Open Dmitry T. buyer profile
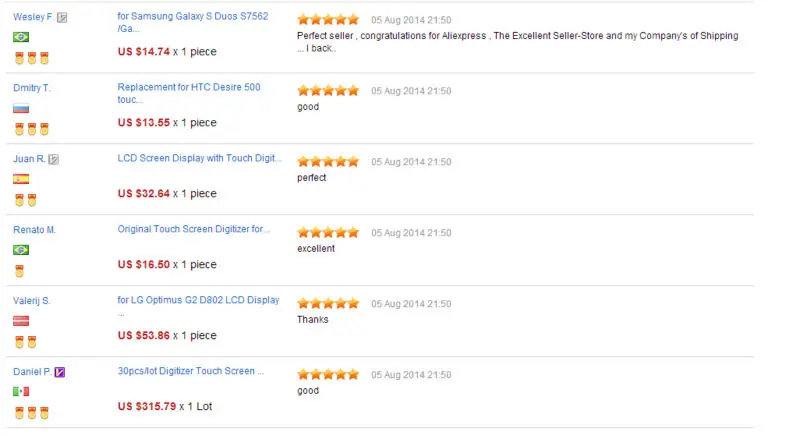 32,88
